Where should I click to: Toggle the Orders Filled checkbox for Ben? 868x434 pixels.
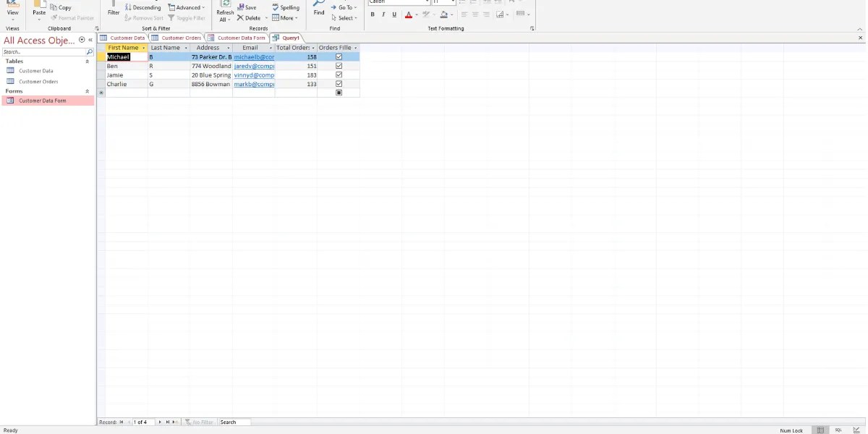click(x=339, y=66)
